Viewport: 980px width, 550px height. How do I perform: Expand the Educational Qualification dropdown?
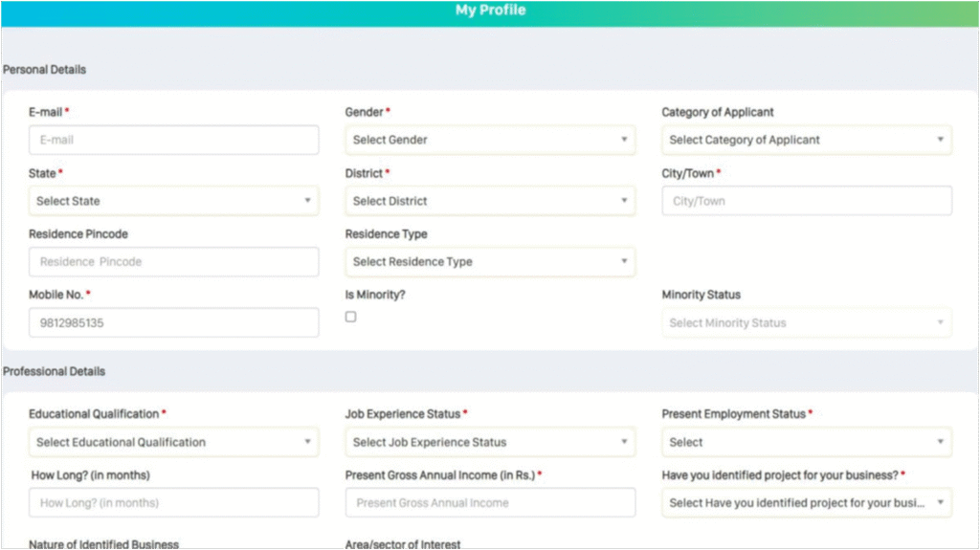click(173, 442)
